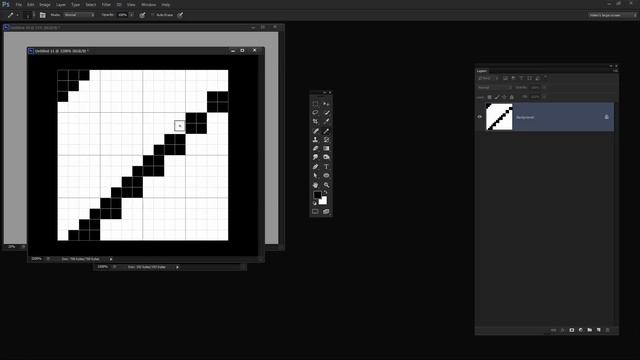Change the screen mode from toolbox

[326, 211]
